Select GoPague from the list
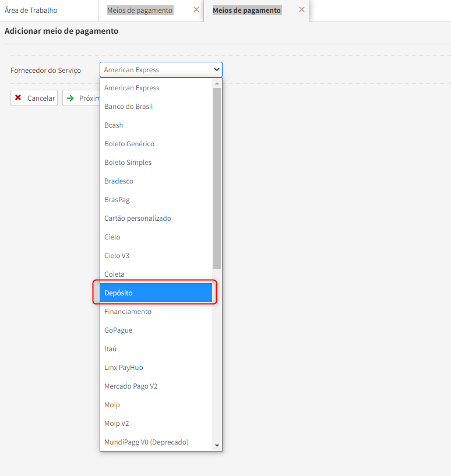Image resolution: width=451 pixels, height=476 pixels. click(156, 330)
